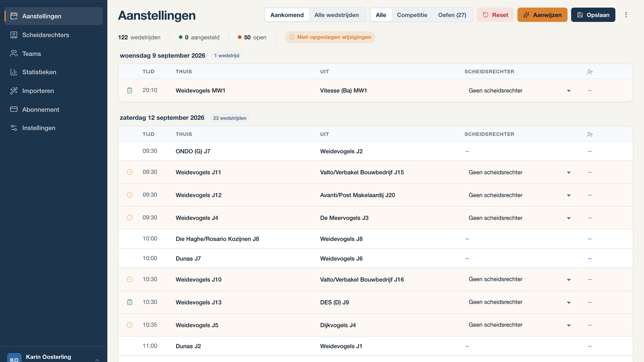Switch to Alle wedstrijden tab

coord(336,15)
